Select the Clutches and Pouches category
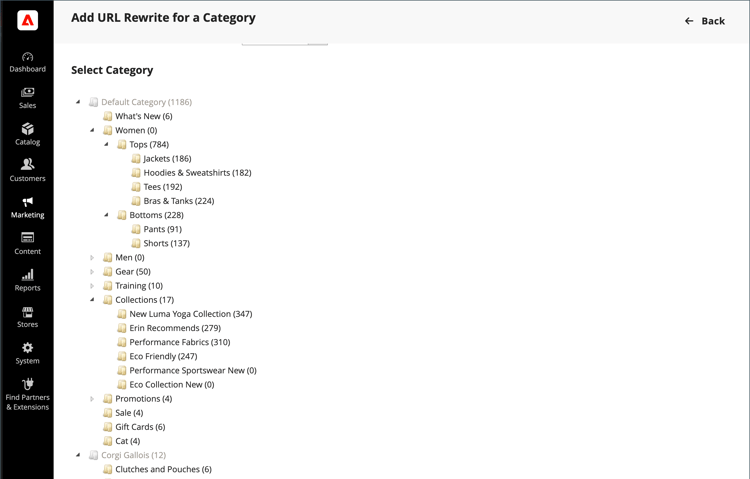 coord(163,469)
